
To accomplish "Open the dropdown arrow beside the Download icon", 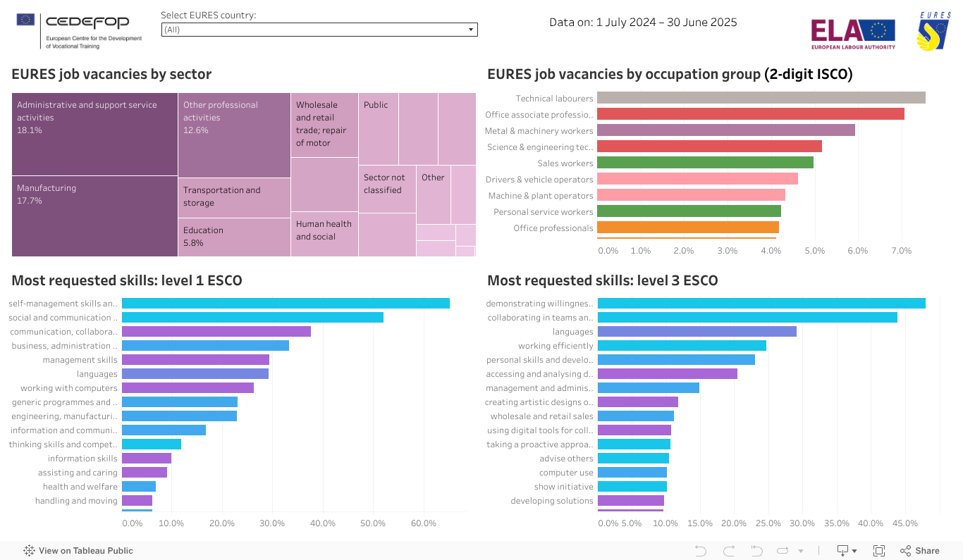I will (854, 550).
